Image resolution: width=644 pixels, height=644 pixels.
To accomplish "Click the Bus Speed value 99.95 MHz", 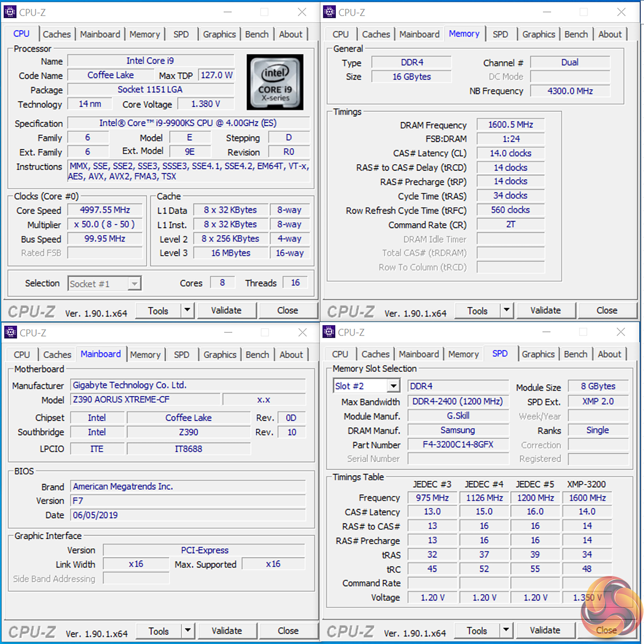I will coord(105,238).
